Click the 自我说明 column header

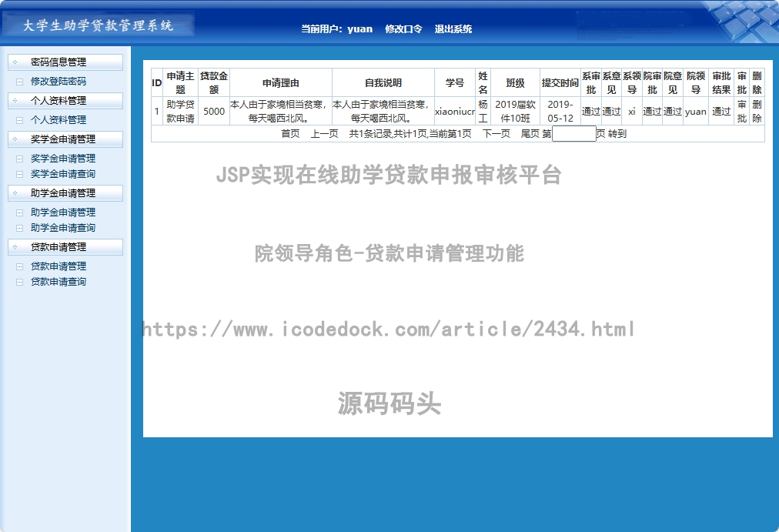[383, 83]
